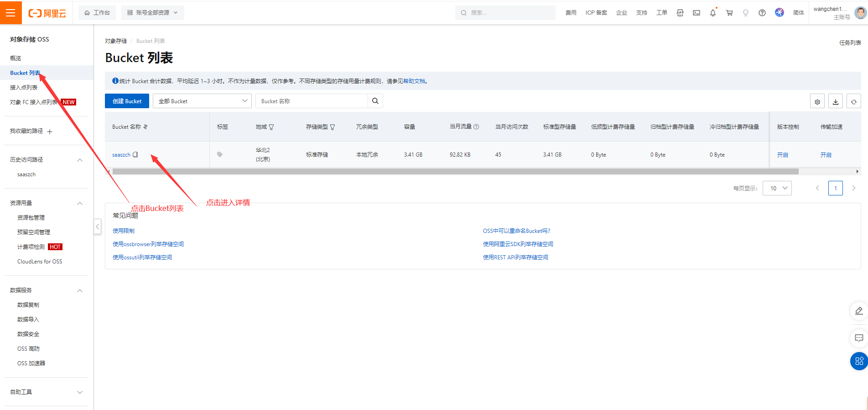Viewport: 868px width, 410px height.
Task: Collapse the 历史访问路径 section
Action: (x=80, y=160)
